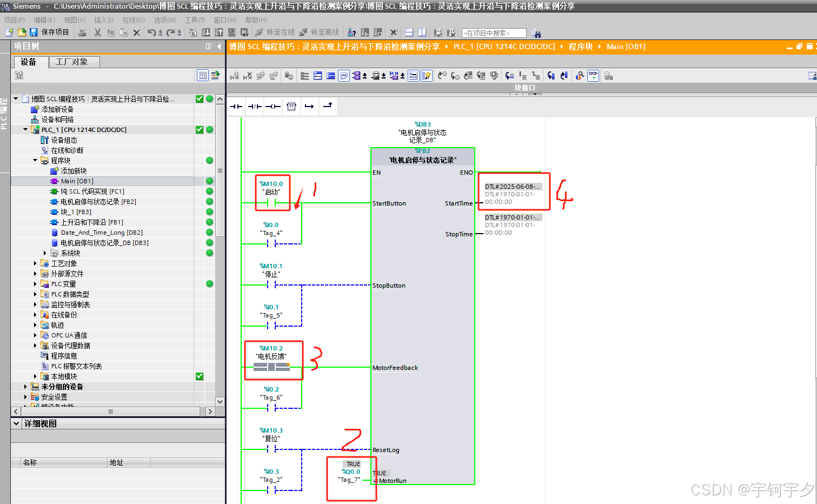Expand the 系统块 folder
This screenshot has width=817, height=504.
[x=45, y=253]
